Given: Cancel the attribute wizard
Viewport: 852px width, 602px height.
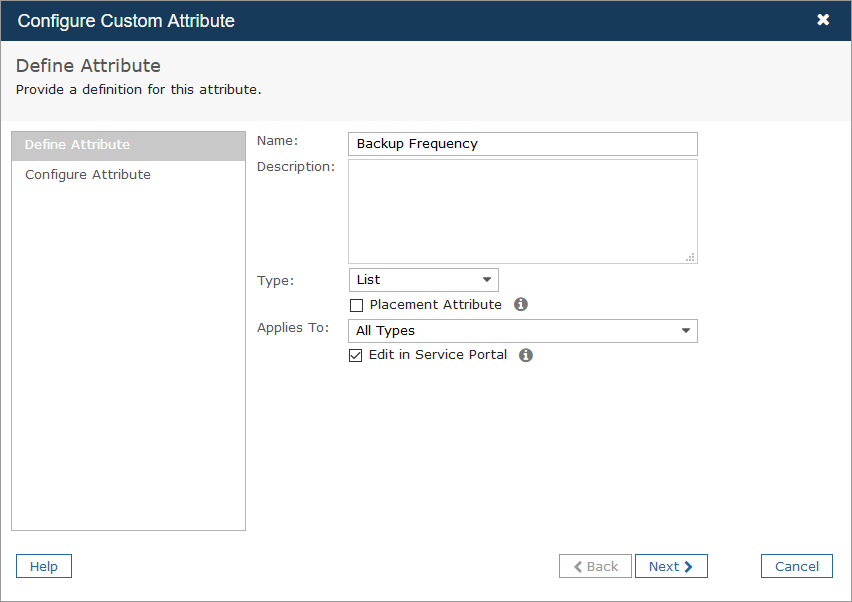Looking at the screenshot, I should pos(797,566).
